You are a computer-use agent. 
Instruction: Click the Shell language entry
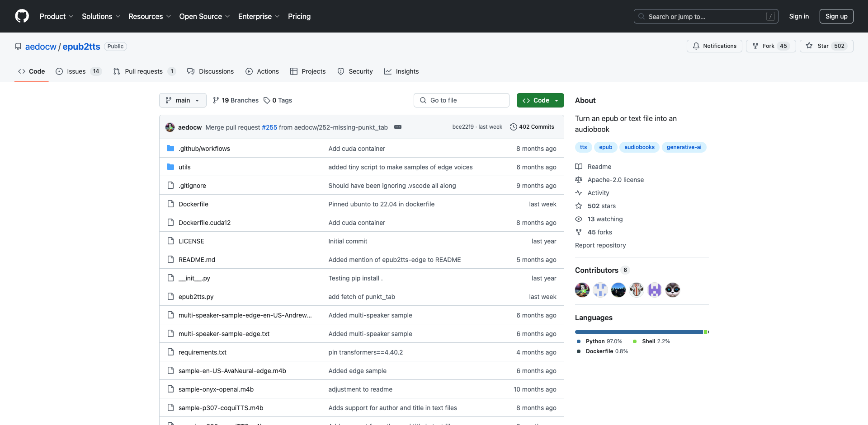click(651, 341)
